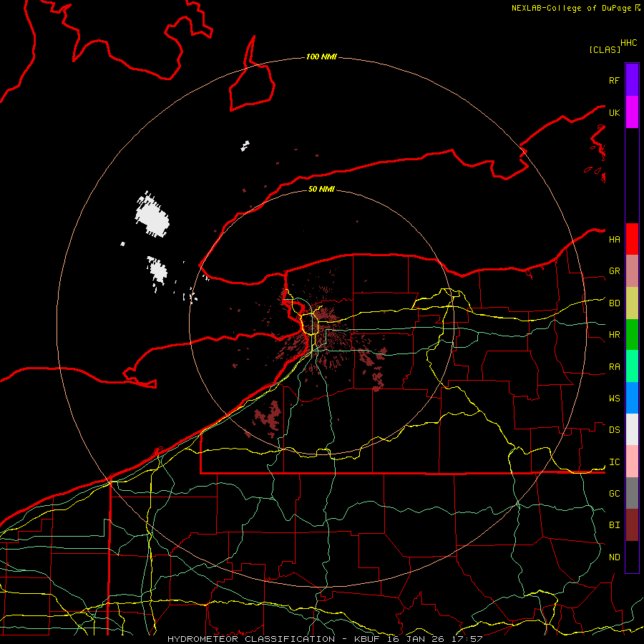644x644 pixels.
Task: Select the GC ground clutter gray swatch
Action: coord(632,493)
